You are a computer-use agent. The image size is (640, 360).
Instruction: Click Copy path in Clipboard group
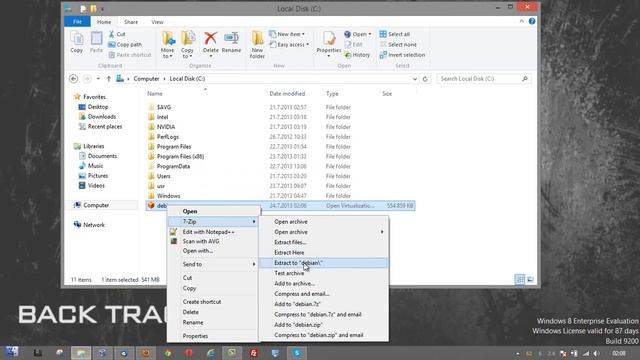(125, 44)
